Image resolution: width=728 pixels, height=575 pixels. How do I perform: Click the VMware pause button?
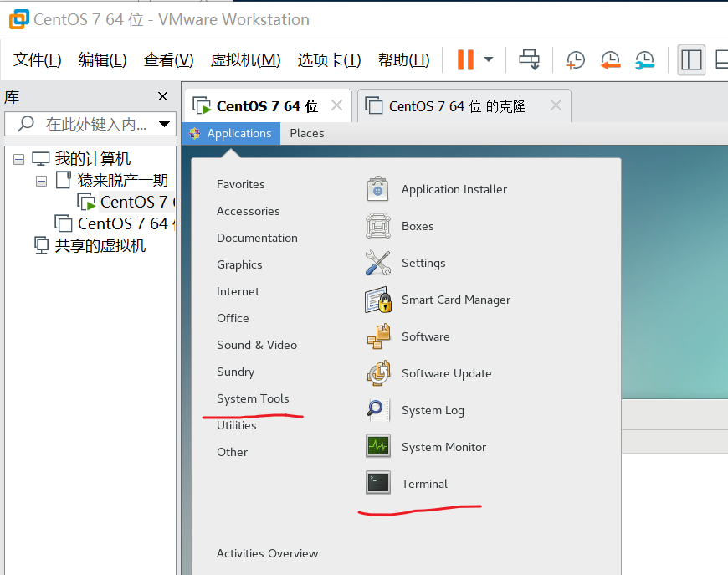tap(465, 59)
